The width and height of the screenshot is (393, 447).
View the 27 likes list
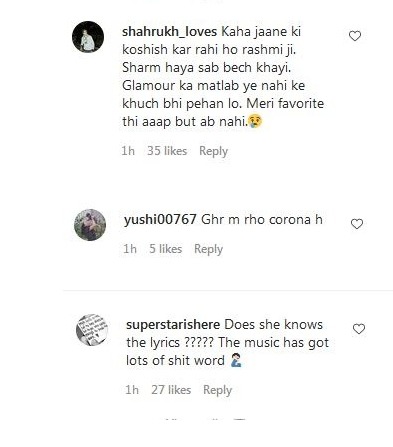pyautogui.click(x=171, y=390)
